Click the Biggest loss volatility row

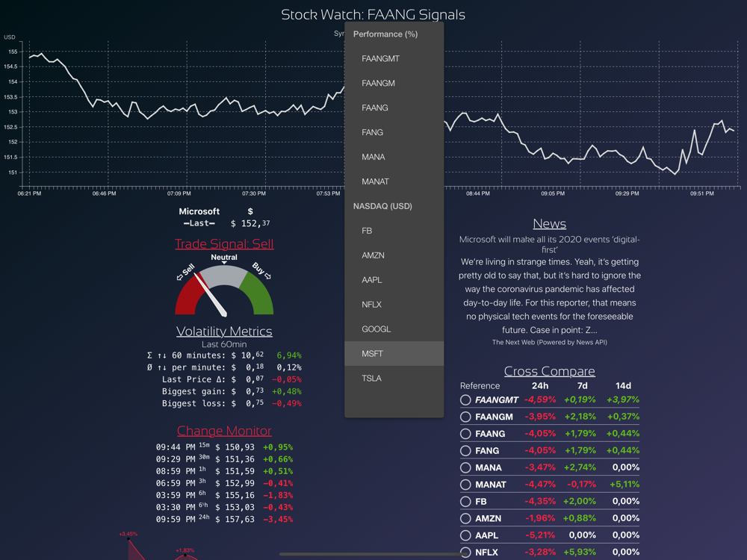(232, 404)
